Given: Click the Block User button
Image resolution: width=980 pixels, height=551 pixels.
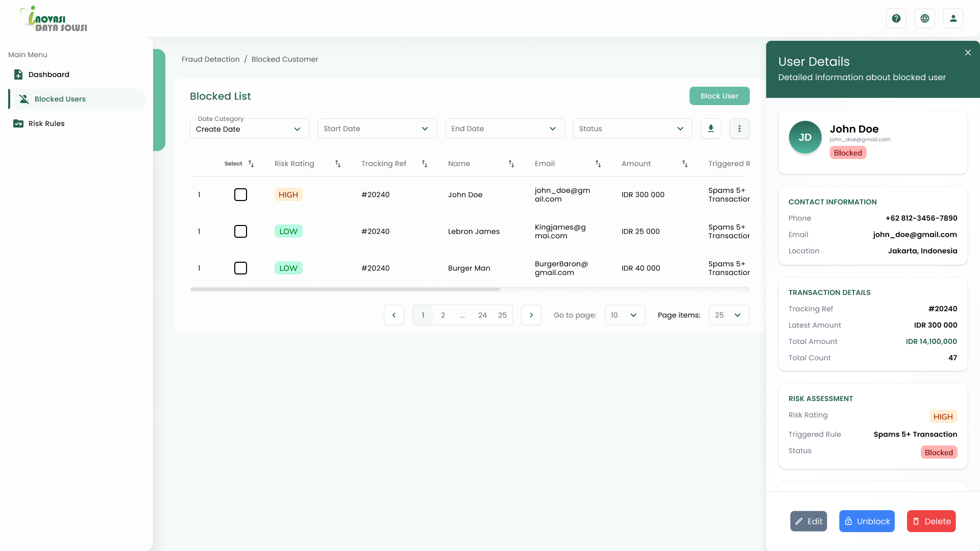Looking at the screenshot, I should 719,96.
